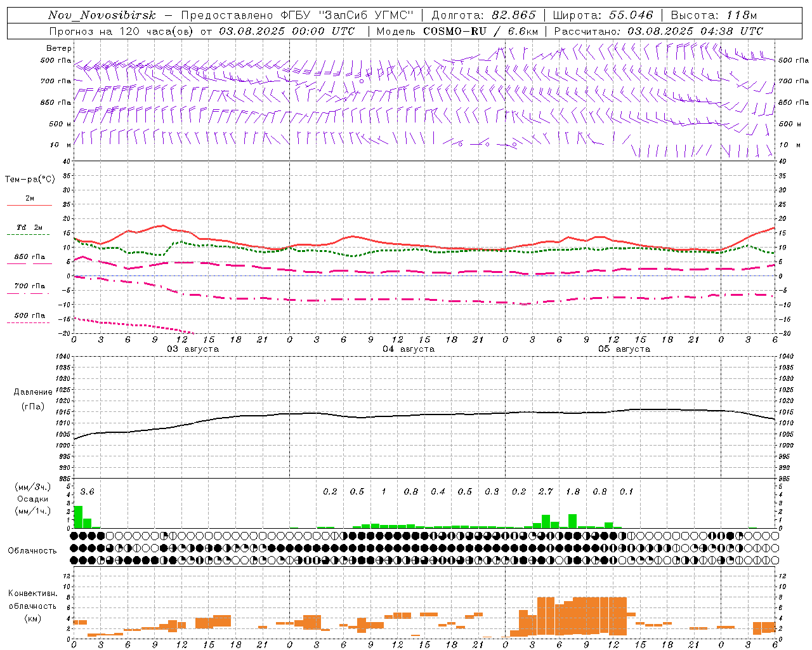This screenshot has width=812, height=650.
Task: Click the 3.6 precipitation total
Action: point(87,492)
